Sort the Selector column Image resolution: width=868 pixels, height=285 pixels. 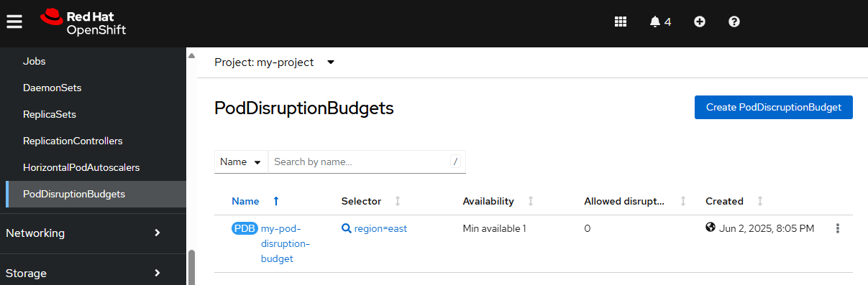click(397, 201)
